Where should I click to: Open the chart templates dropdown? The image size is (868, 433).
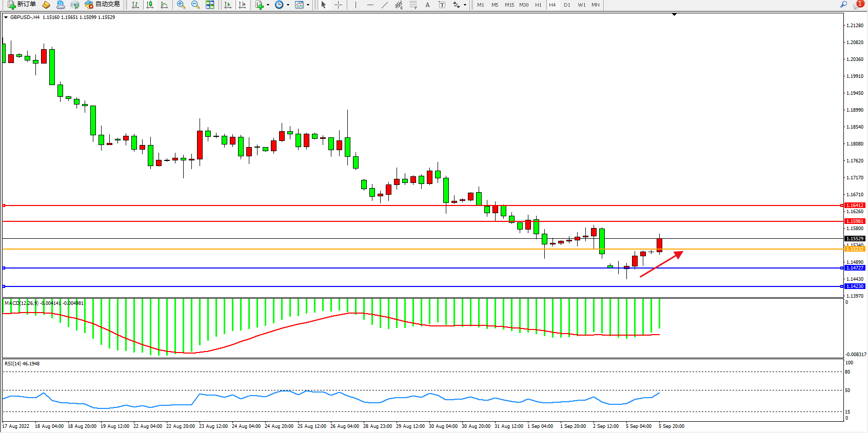[302, 5]
